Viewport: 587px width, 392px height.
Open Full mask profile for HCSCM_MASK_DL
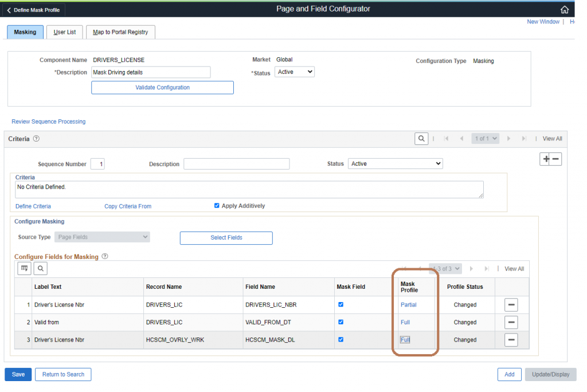[405, 340]
